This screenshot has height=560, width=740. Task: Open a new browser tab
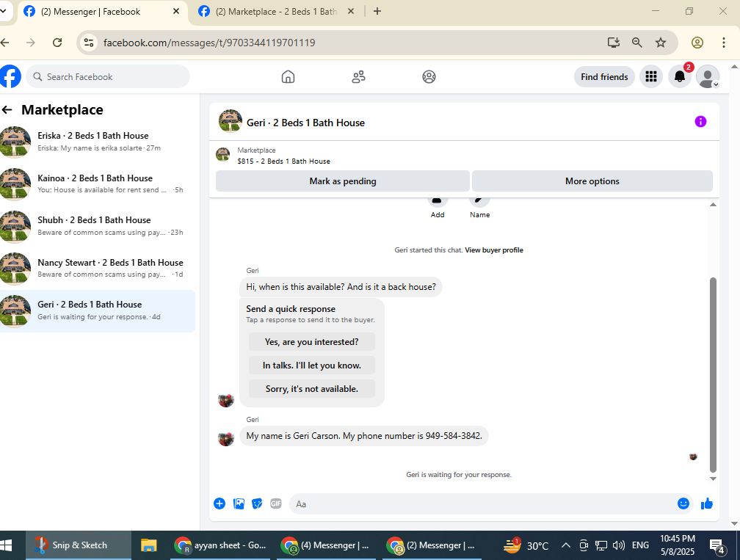tap(377, 11)
